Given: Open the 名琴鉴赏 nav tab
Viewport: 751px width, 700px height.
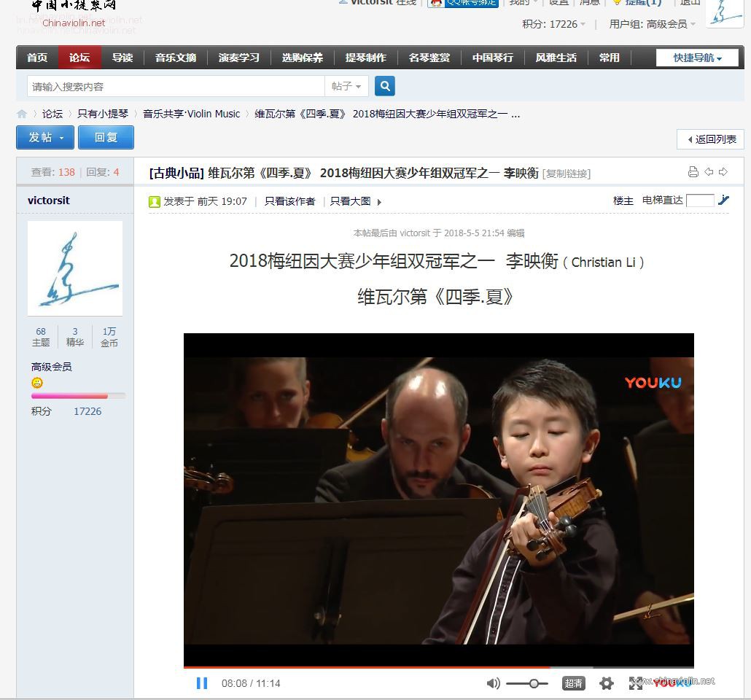Looking at the screenshot, I should [429, 58].
